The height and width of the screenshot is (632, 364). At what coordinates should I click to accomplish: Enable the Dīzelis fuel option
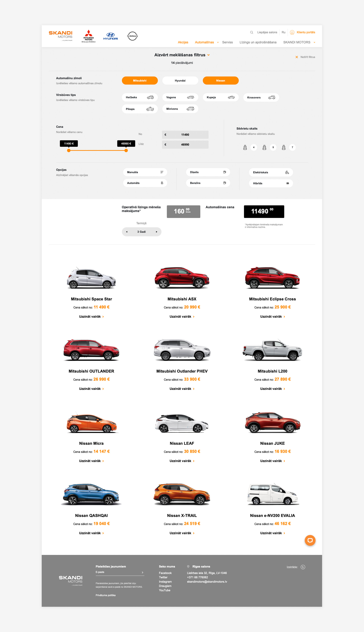pos(208,172)
